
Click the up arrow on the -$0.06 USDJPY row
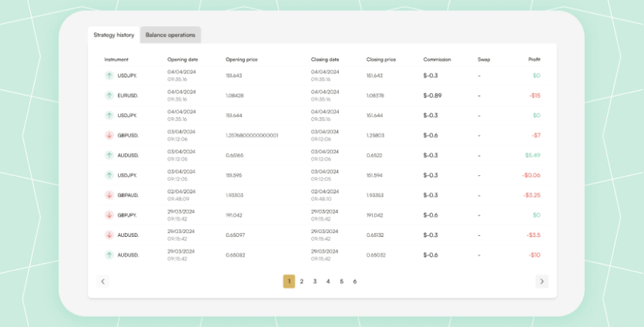pyautogui.click(x=109, y=175)
